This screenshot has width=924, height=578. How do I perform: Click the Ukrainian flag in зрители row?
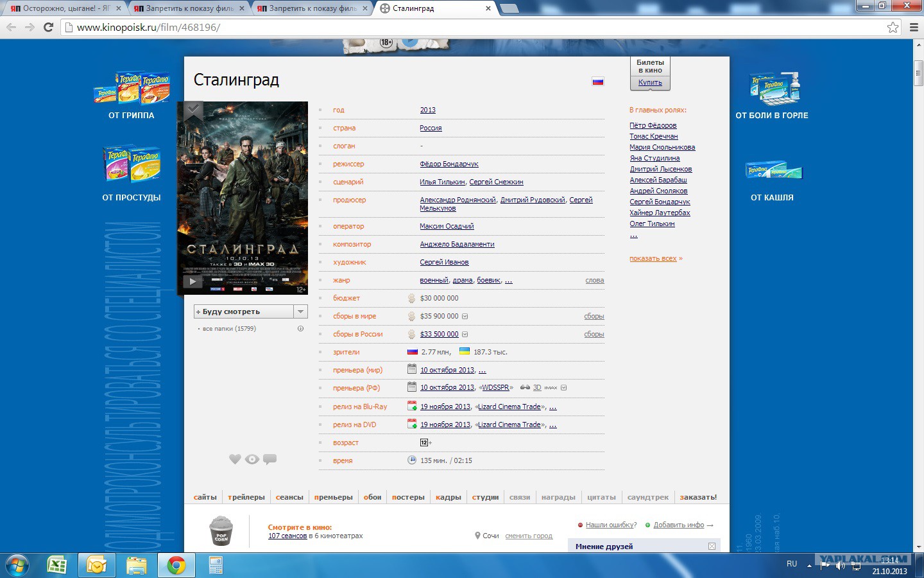click(x=465, y=351)
